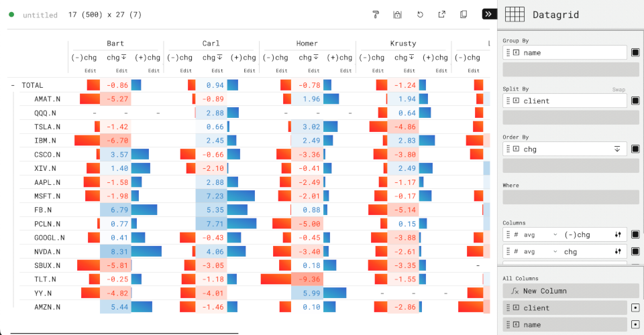Image resolution: width=644 pixels, height=335 pixels.
Task: Collapse the TOTAL row group
Action: pos(13,85)
